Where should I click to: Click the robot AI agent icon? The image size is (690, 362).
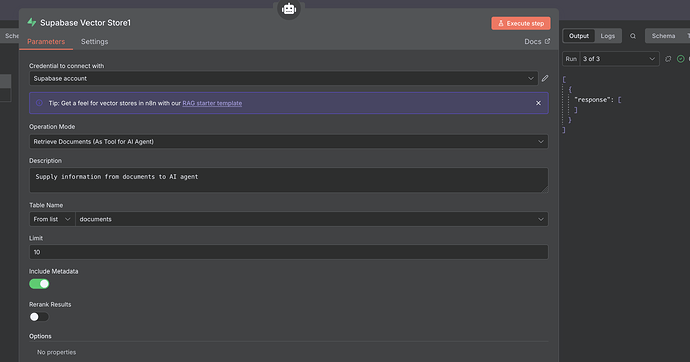(289, 9)
